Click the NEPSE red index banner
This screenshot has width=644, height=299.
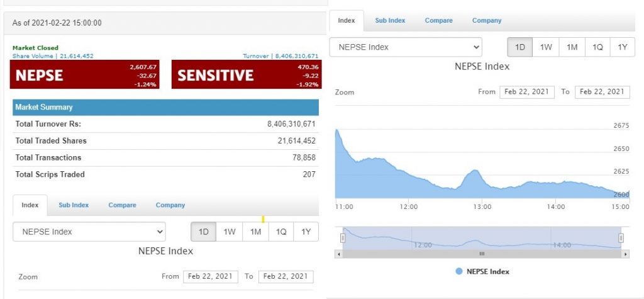pyautogui.click(x=85, y=74)
